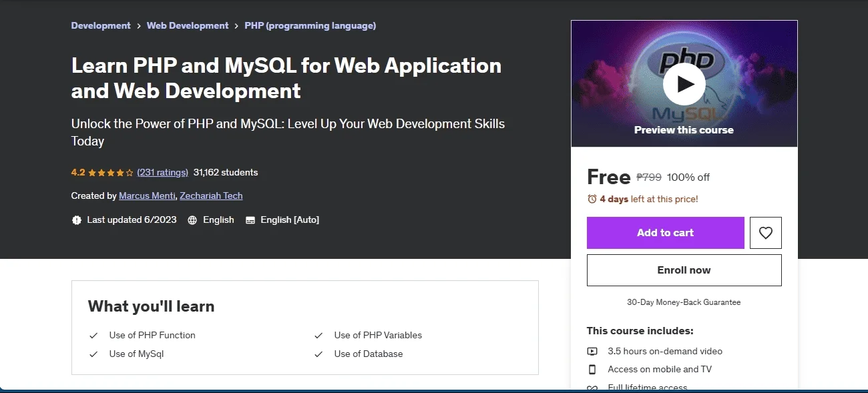Click the globe language icon
The width and height of the screenshot is (868, 393).
coord(192,220)
